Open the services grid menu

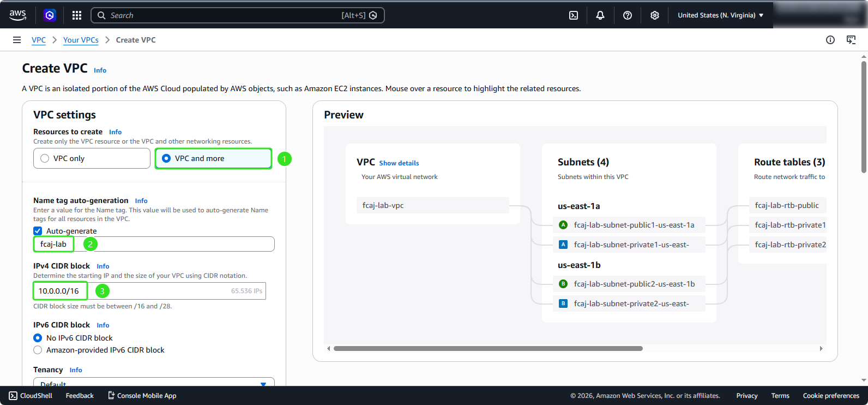(77, 15)
